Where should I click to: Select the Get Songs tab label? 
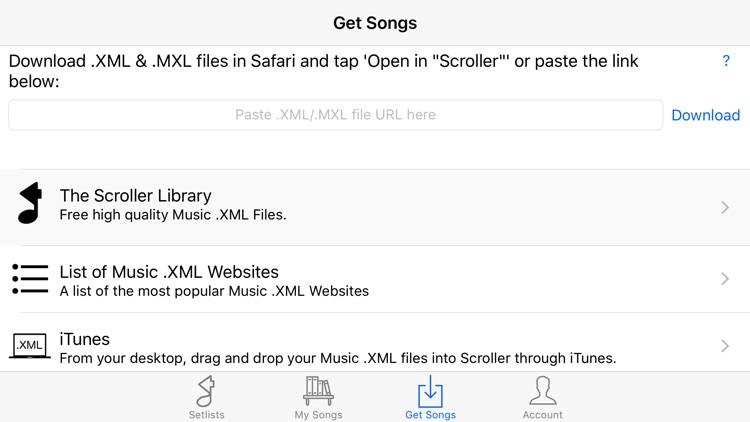click(430, 414)
